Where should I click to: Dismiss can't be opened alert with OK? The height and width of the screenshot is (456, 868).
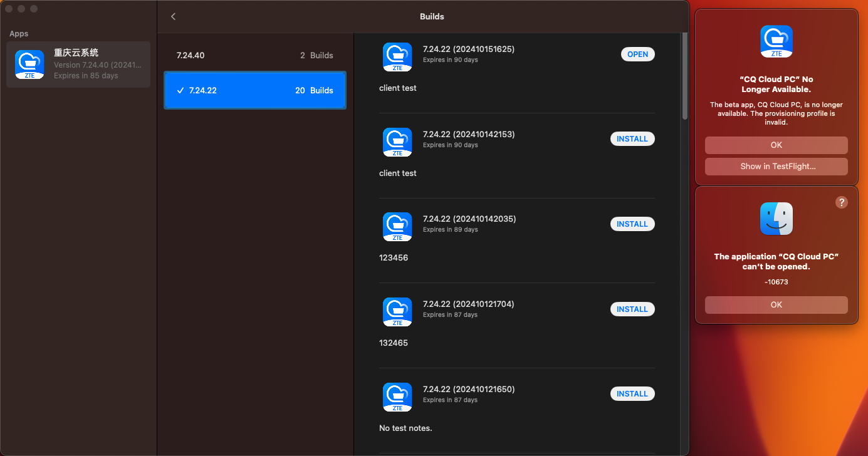776,305
